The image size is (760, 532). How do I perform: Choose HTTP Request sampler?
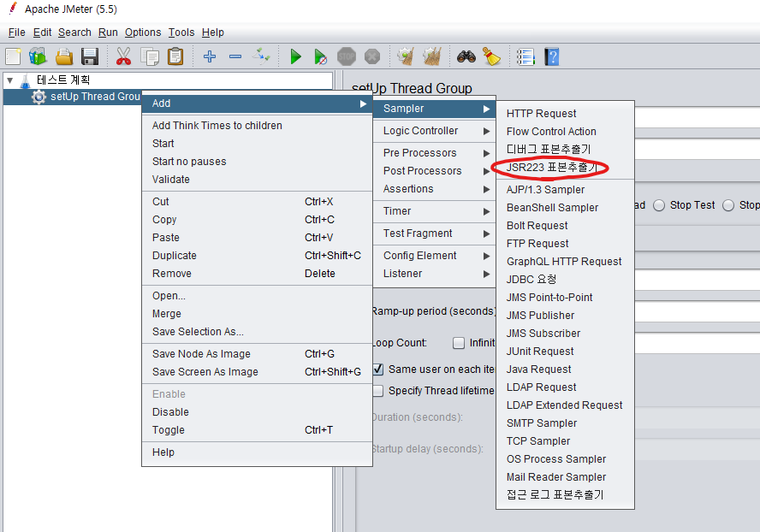565,114
